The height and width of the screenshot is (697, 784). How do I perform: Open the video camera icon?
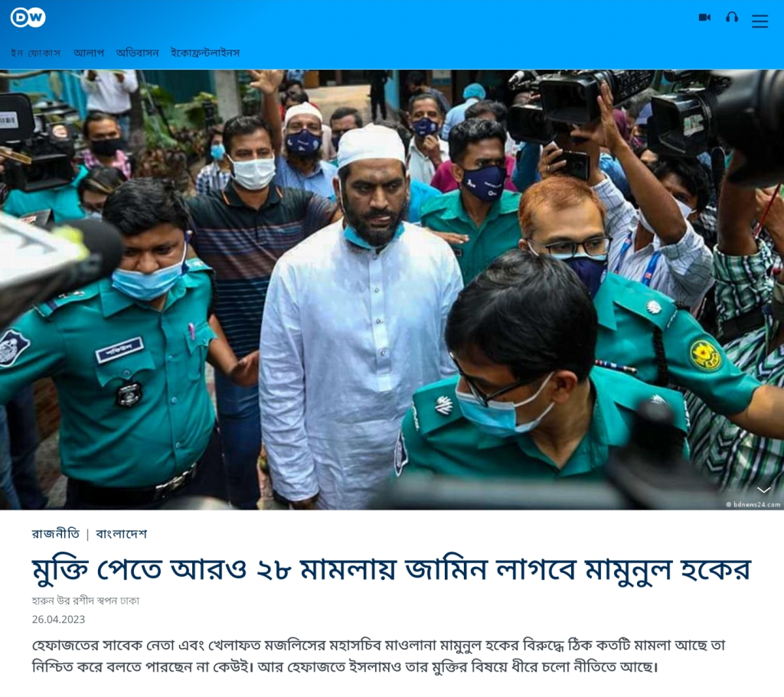pos(704,18)
